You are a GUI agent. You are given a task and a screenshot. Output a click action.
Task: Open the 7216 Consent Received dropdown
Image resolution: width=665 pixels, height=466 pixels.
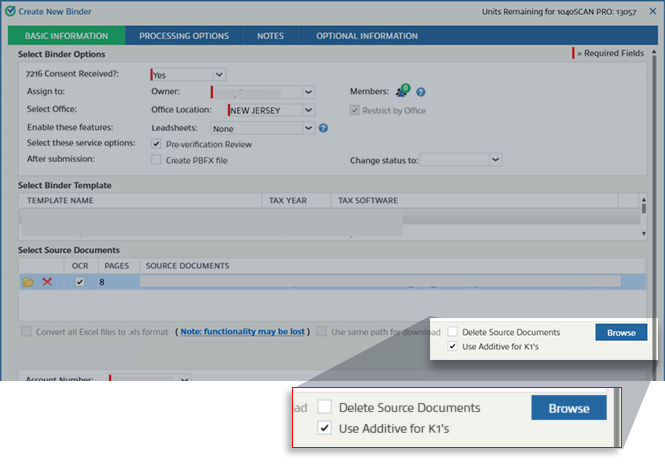click(x=219, y=75)
